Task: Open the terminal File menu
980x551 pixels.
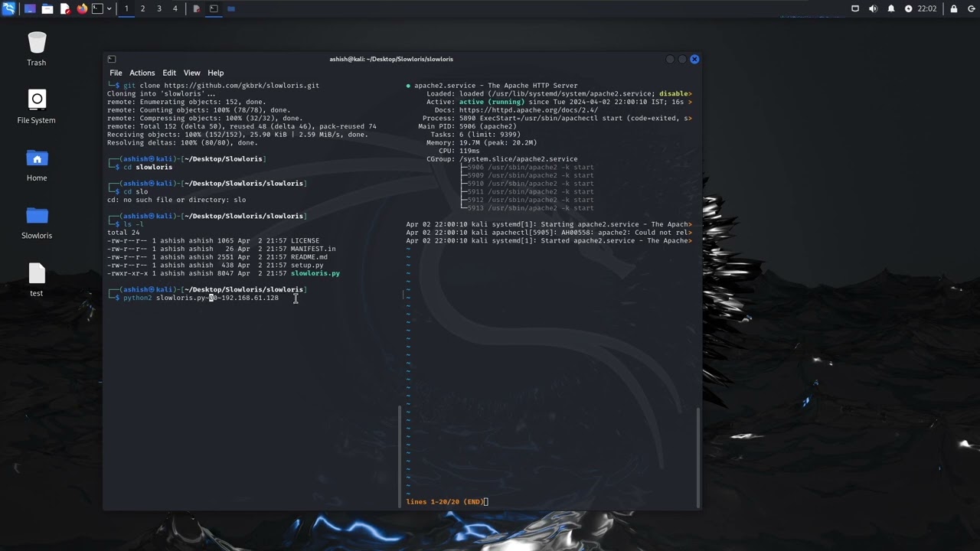Action: 116,73
